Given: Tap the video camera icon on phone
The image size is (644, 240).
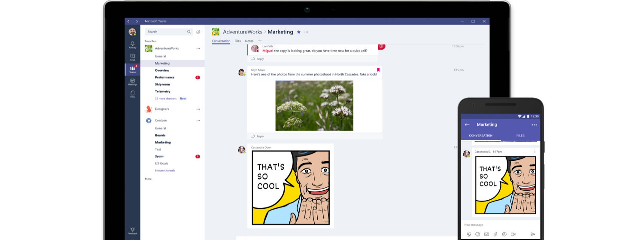Looking at the screenshot, I should click(513, 234).
